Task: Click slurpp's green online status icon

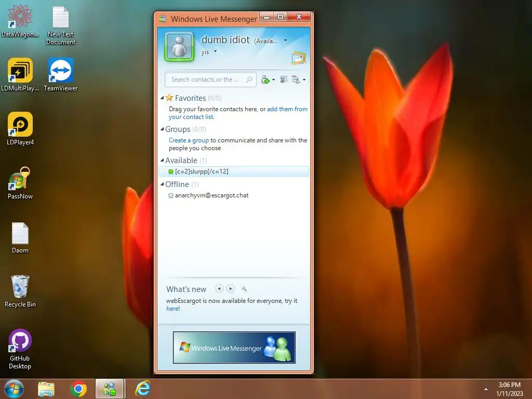Action: (171, 171)
